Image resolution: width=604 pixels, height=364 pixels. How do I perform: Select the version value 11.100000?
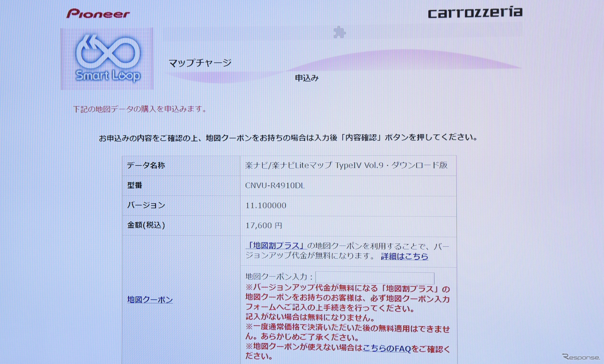click(266, 205)
